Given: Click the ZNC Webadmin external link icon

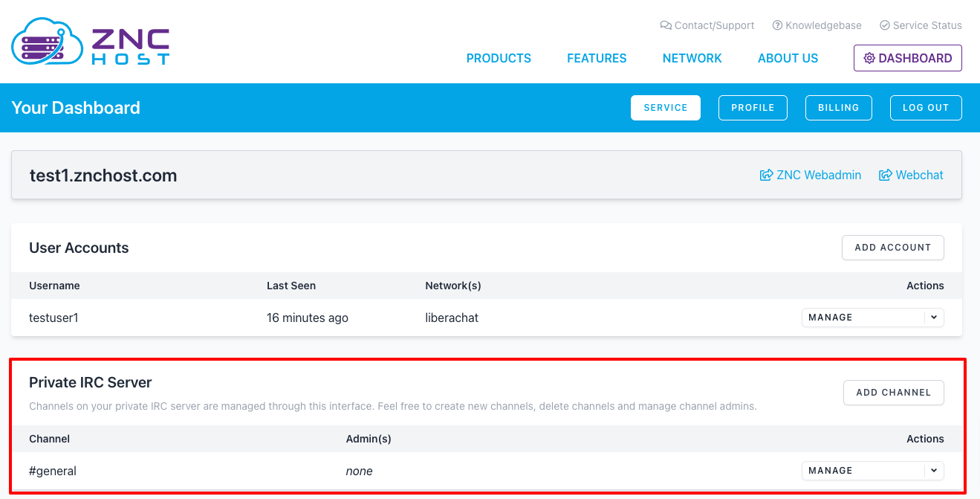Looking at the screenshot, I should coord(766,176).
